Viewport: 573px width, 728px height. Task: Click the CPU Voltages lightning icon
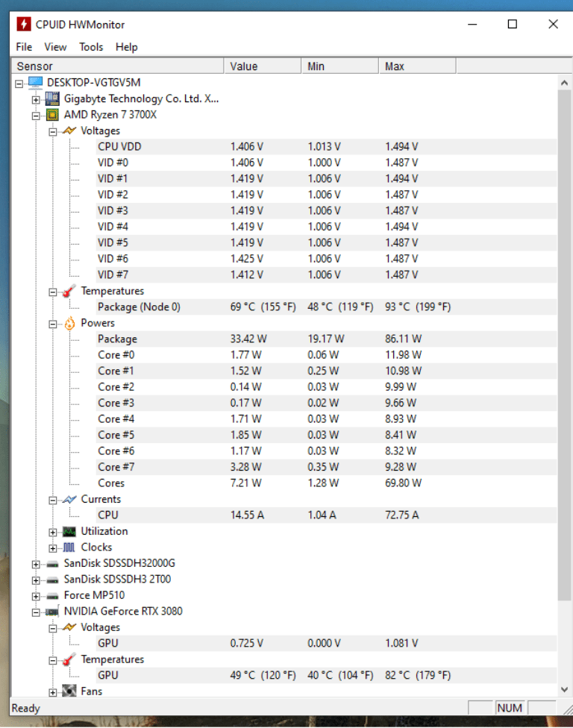[69, 131]
